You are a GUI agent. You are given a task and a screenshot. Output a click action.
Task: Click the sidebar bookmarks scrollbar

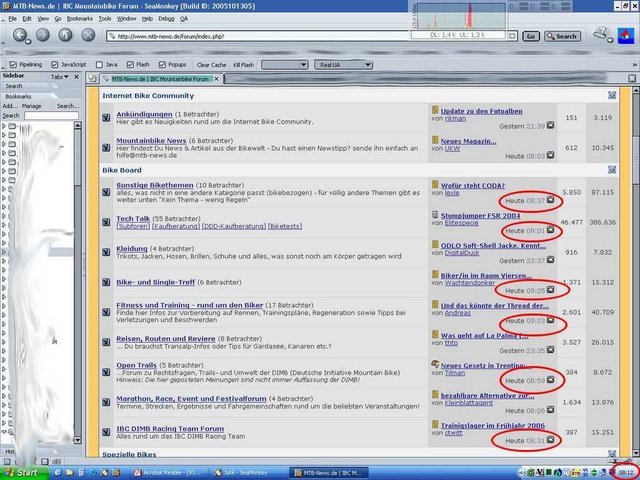78,284
